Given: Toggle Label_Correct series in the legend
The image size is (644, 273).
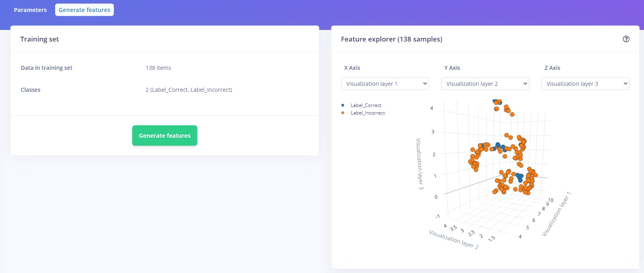Looking at the screenshot, I should click(x=366, y=105).
